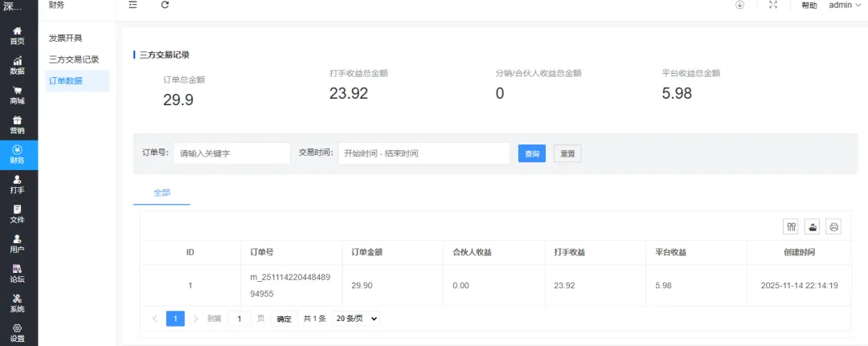Click the 订单号 keyword input field
The height and width of the screenshot is (346, 868).
231,153
